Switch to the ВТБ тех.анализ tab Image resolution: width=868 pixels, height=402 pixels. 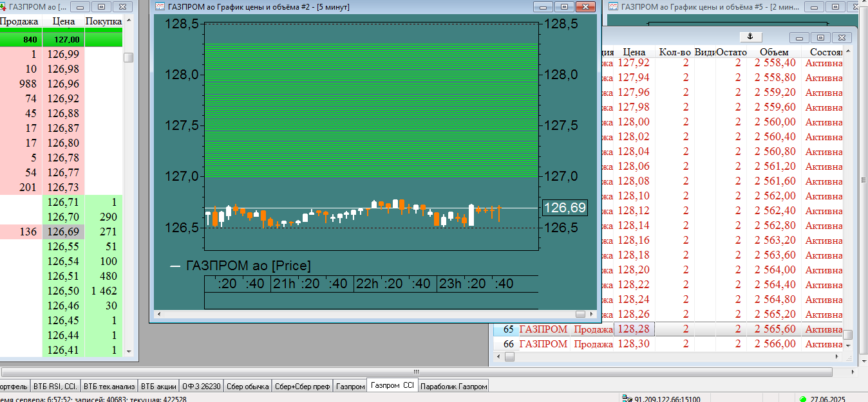coord(109,386)
